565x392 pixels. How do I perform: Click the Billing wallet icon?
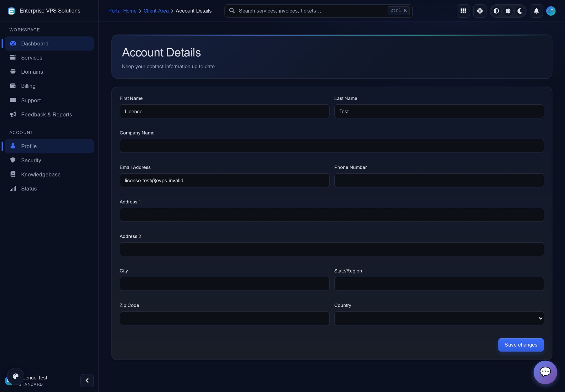(13, 86)
